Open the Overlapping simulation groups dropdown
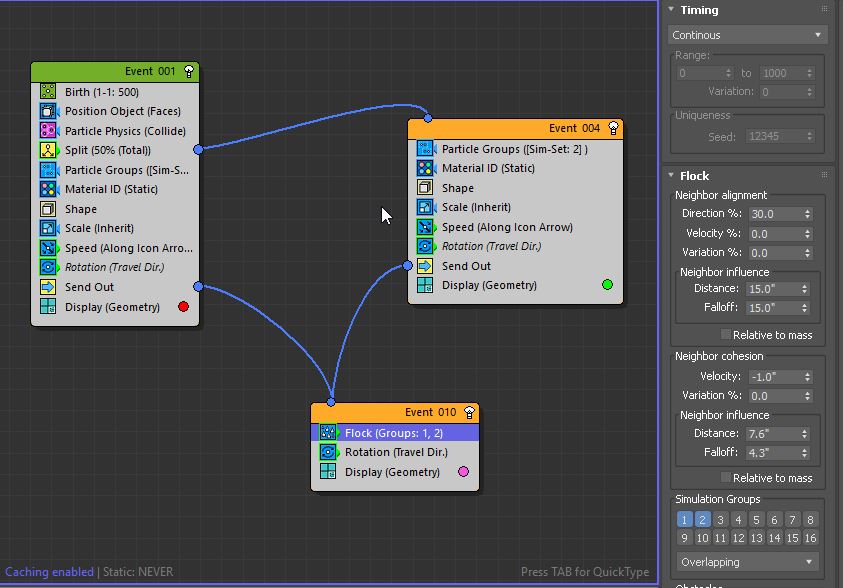The image size is (843, 588). tap(747, 562)
